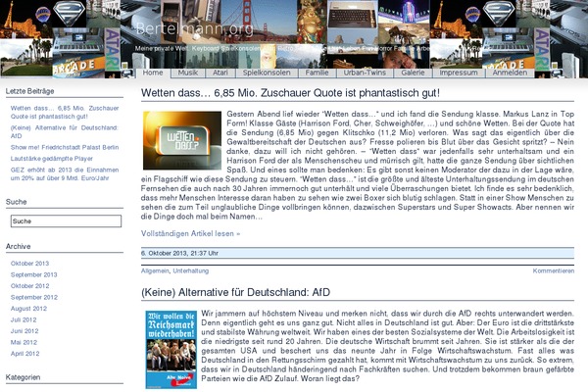The height and width of the screenshot is (392, 588).
Task: Open the Oktober 2013 archive
Action: (29, 264)
